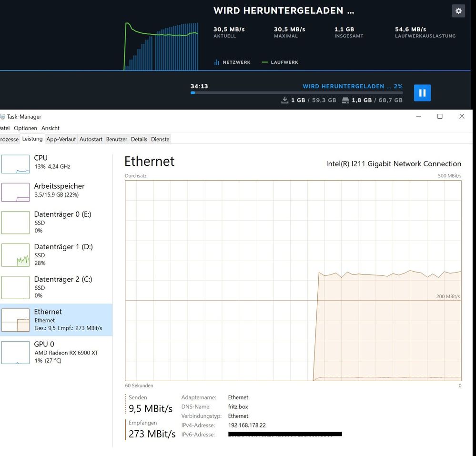Screen dimensions: 476x456
Task: Click the DNS-Name fritz.box value
Action: point(238,407)
